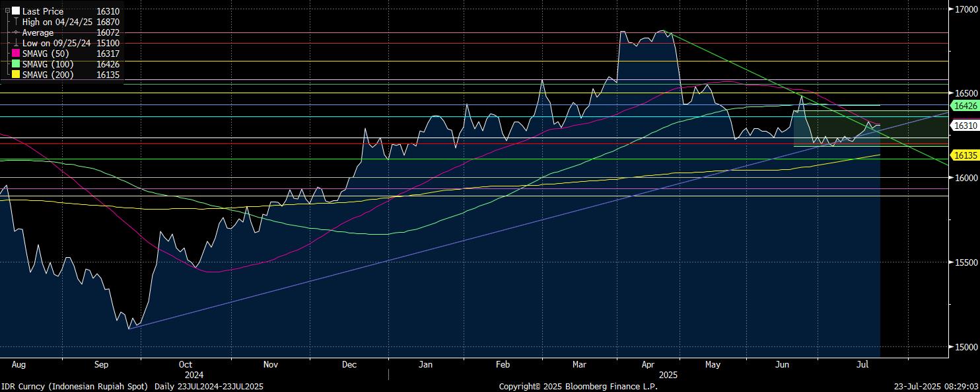
Task: Click the yellow SMAVG (200) legend swatch
Action: (16, 75)
